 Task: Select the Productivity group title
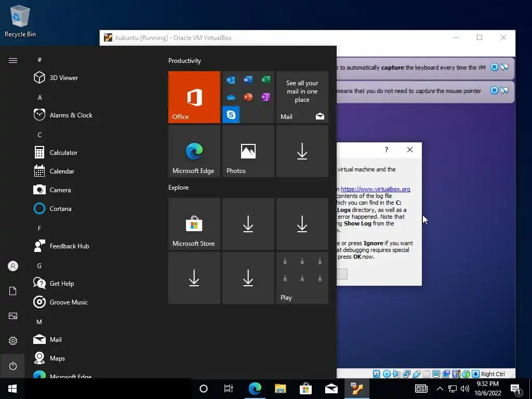pyautogui.click(x=184, y=61)
